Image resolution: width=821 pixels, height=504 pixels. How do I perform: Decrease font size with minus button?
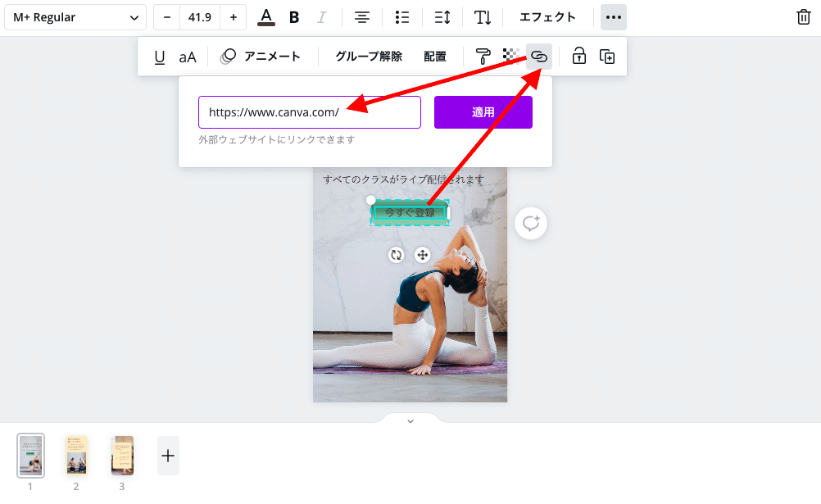click(x=167, y=17)
